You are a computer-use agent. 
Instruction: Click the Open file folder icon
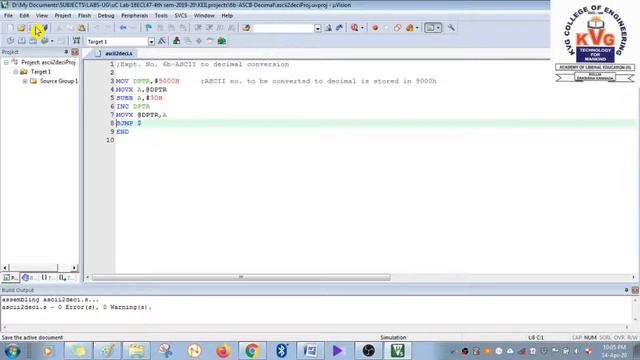click(21, 28)
